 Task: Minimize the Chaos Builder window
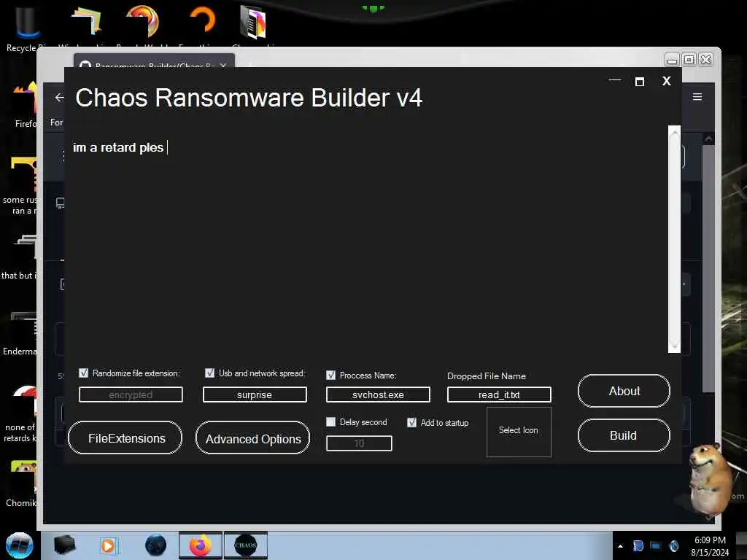pos(615,80)
